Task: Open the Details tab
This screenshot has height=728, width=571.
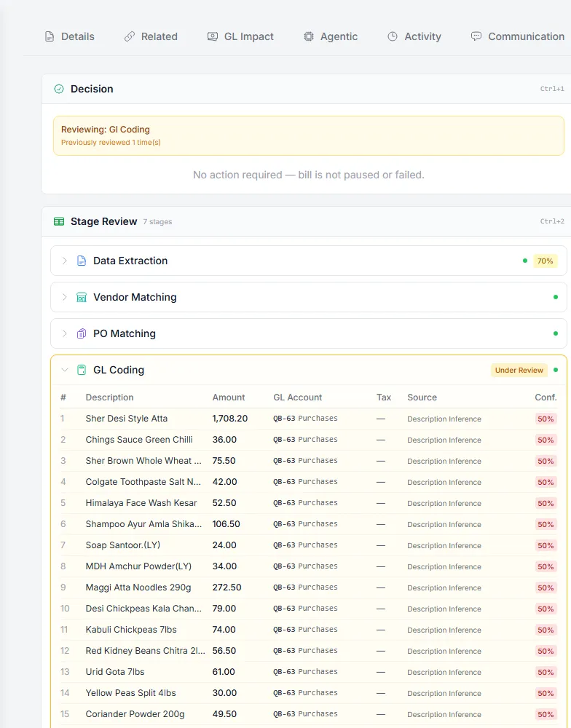Action: (x=69, y=36)
